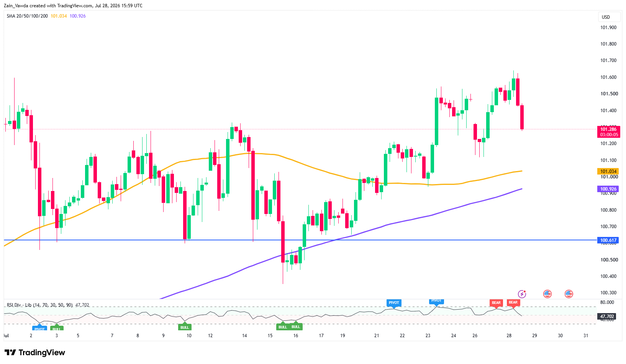Select the BULL divergence label above date 10
The image size is (626, 364).
click(x=185, y=327)
